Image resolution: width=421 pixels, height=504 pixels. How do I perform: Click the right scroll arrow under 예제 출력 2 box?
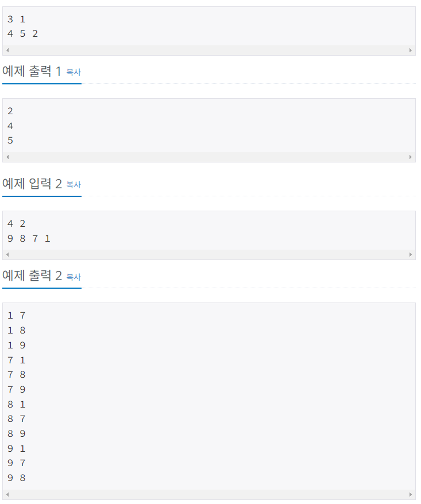(x=412, y=494)
